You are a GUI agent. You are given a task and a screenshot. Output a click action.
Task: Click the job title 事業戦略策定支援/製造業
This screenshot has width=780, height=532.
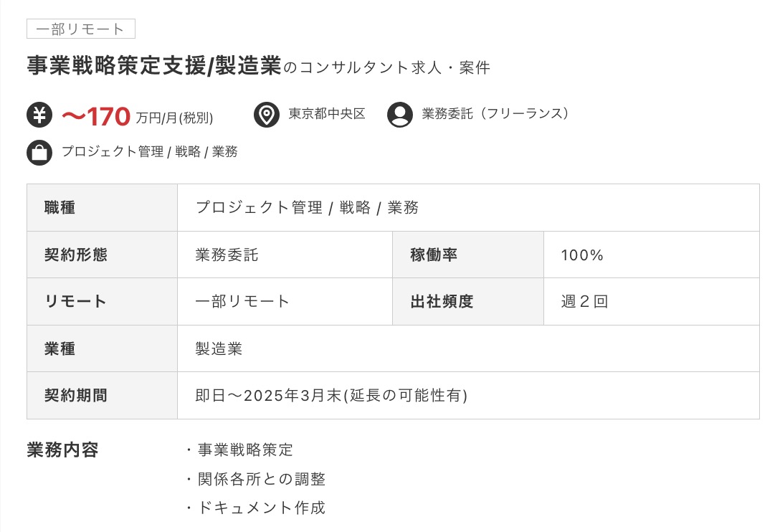[x=154, y=66]
